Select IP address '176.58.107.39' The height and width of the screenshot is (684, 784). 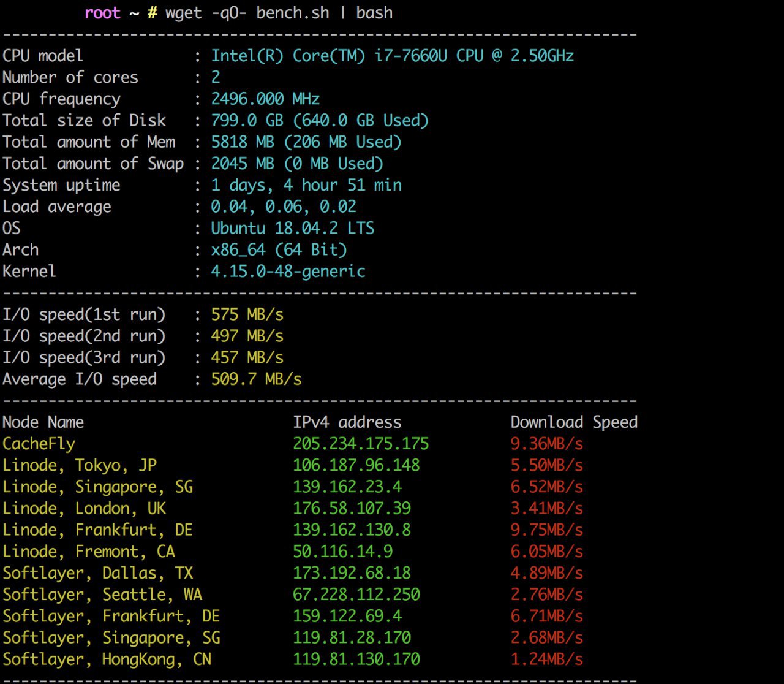(x=352, y=508)
